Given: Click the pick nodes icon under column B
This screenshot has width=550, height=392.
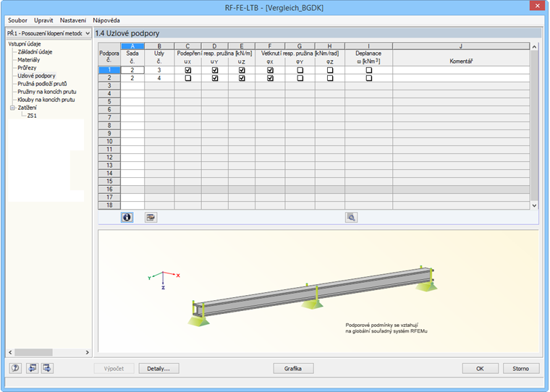Looking at the screenshot, I should pyautogui.click(x=151, y=218).
